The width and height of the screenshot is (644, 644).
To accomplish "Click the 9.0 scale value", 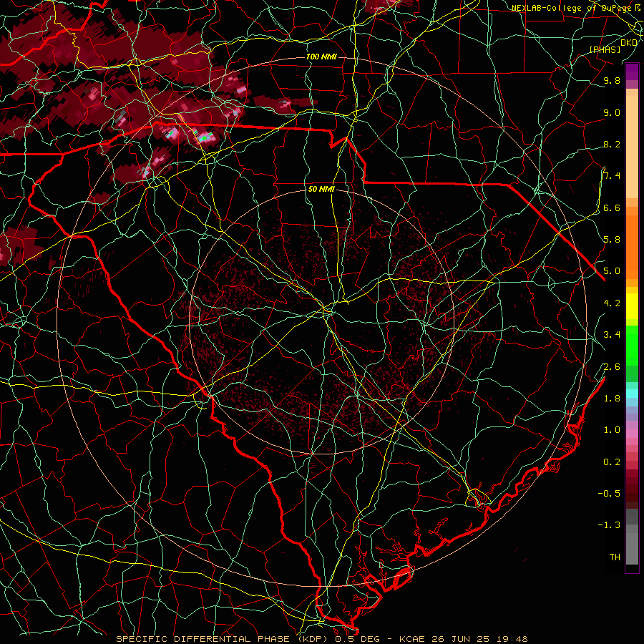I will 612,112.
